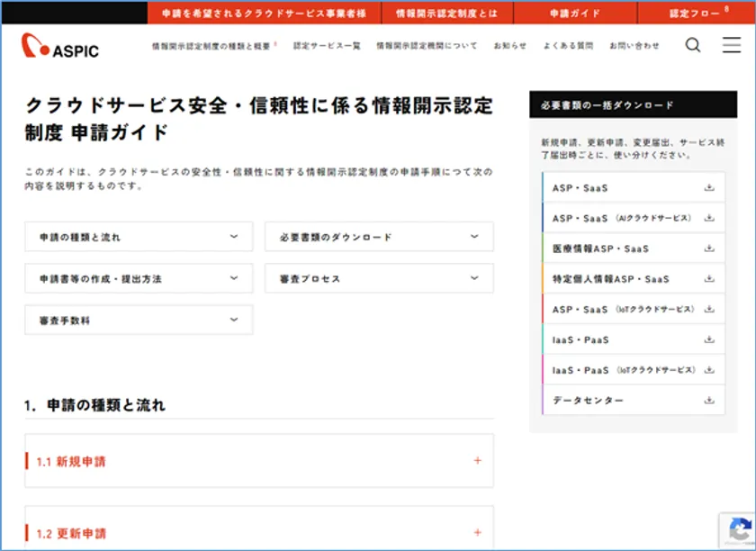Image resolution: width=756 pixels, height=551 pixels.
Task: Click the ASPIC logo
Action: (60, 46)
